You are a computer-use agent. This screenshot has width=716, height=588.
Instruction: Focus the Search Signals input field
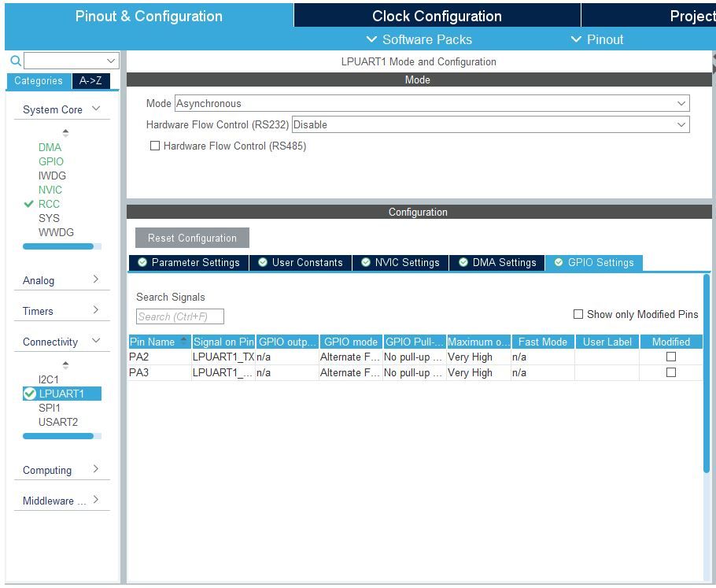pos(180,316)
